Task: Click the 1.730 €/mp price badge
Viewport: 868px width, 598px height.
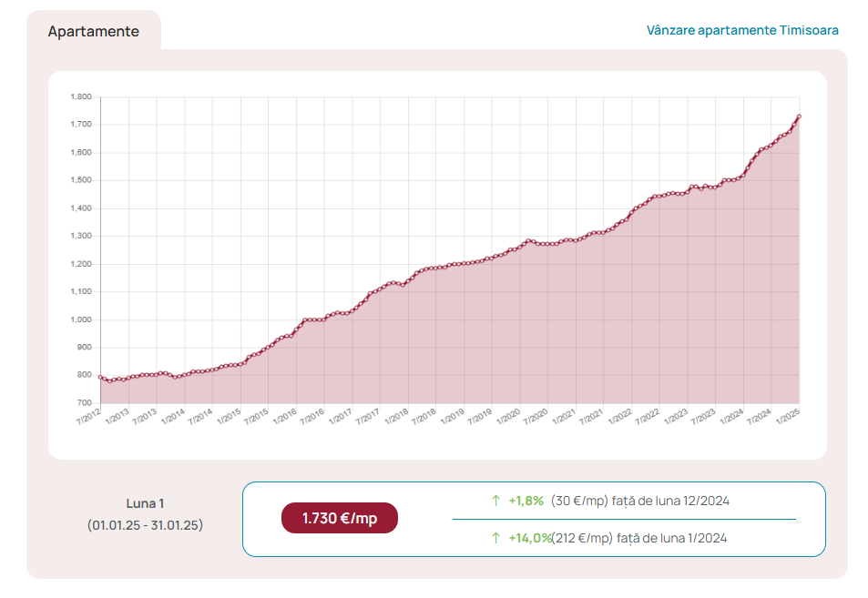Action: pos(339,518)
